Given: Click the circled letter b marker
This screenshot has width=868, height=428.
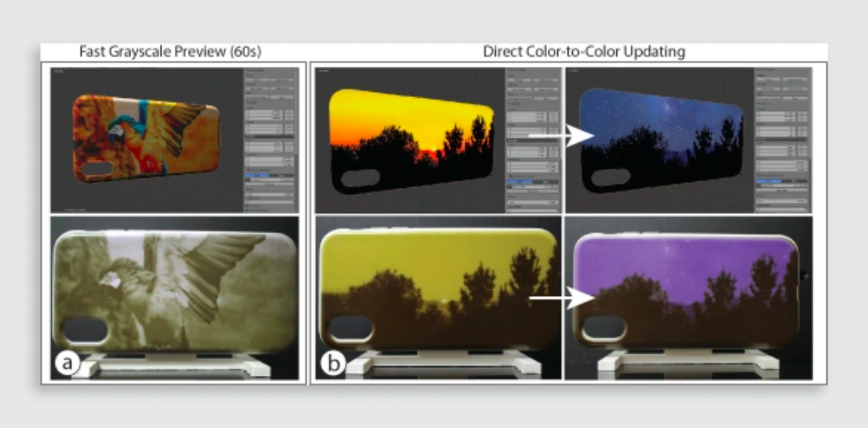Looking at the screenshot, I should 332,364.
